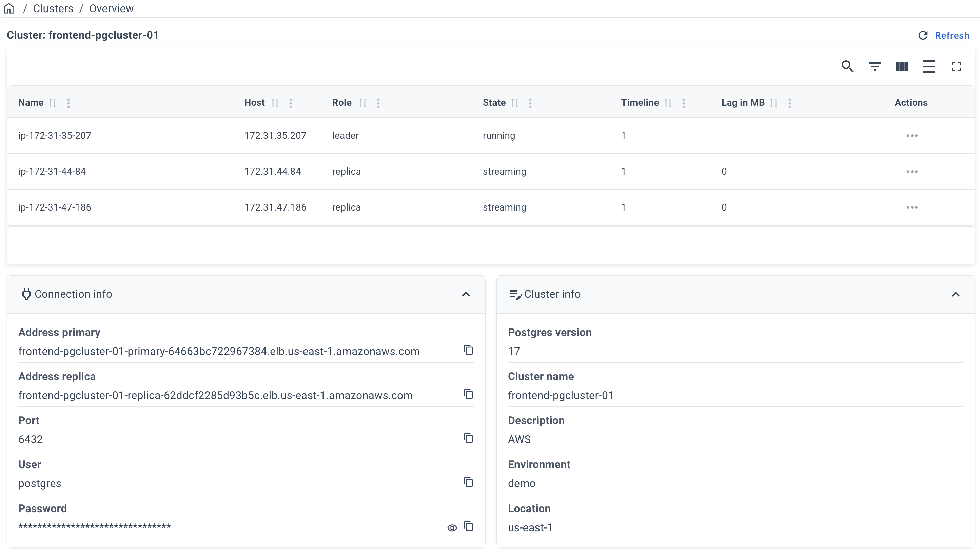Reveal hidden password with eye icon
This screenshot has height=558, width=980.
click(x=452, y=528)
